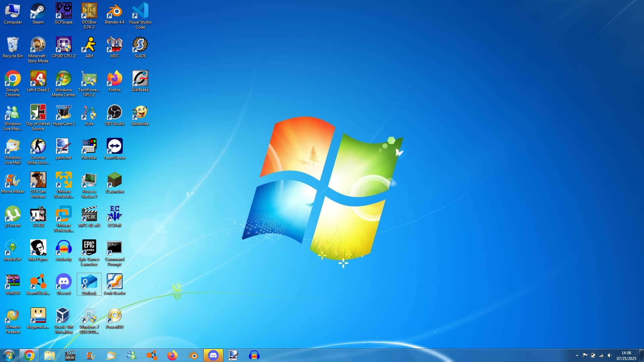644x362 pixels.
Task: Click the network signal tray icon
Action: pos(601,355)
